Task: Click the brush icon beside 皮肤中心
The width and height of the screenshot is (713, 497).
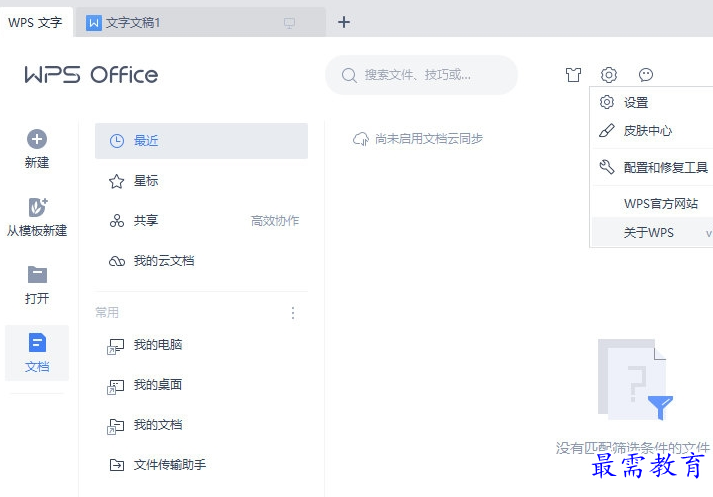Action: pos(607,131)
